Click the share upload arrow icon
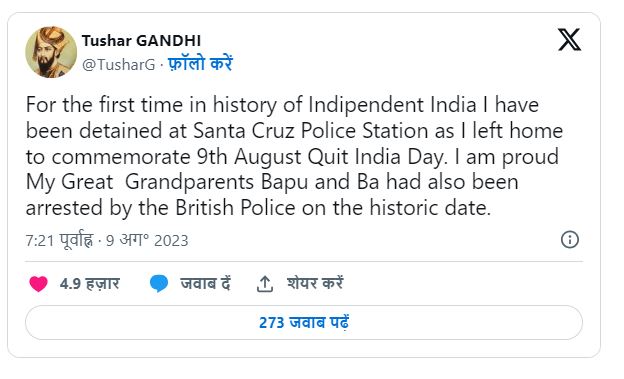This screenshot has width=624, height=379. click(x=265, y=284)
